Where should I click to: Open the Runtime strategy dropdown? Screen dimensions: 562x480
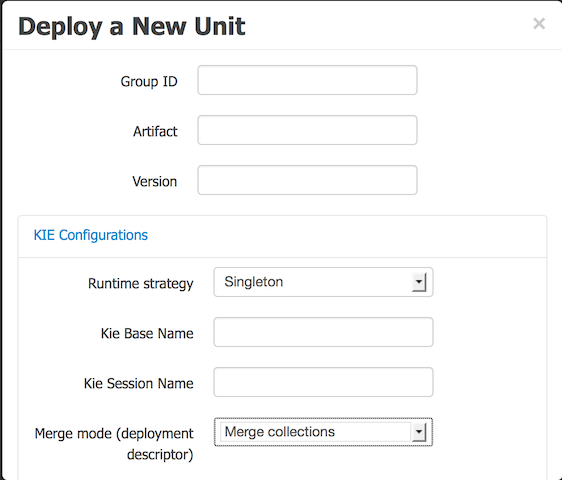[323, 282]
